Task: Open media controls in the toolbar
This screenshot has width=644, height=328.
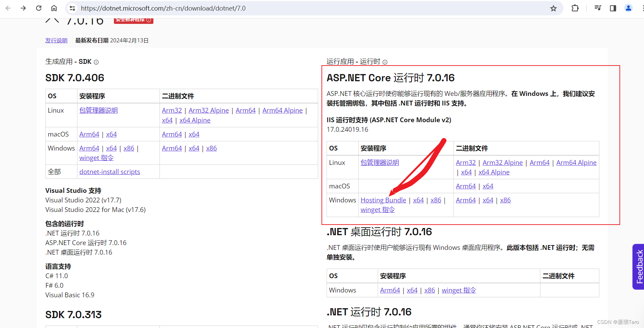Action: pyautogui.click(x=598, y=8)
